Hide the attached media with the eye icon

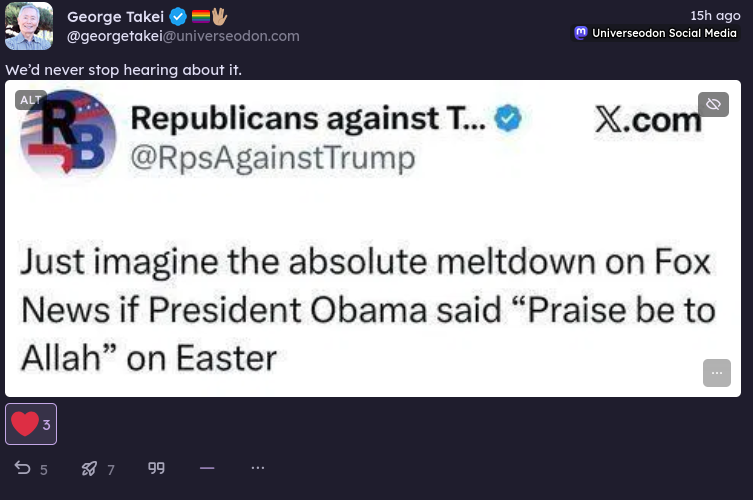(713, 104)
